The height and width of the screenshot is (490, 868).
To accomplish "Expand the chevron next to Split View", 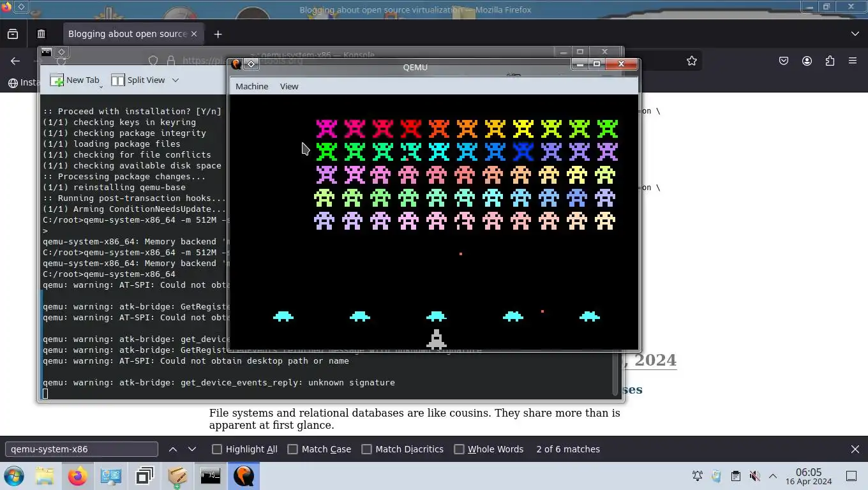I will click(176, 80).
